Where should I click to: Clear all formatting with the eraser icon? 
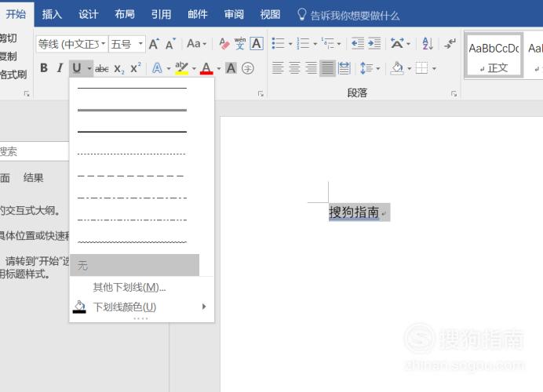[224, 44]
